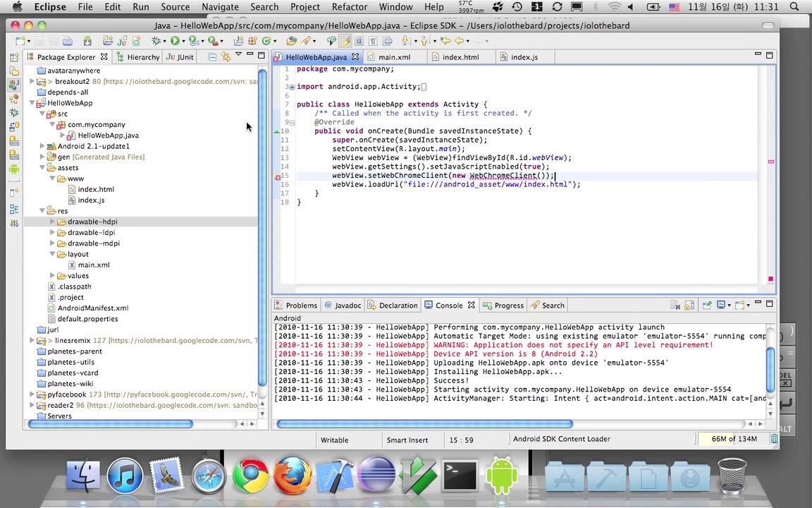The image size is (812, 508).
Task: Click the Previous Annotation arrow icon
Action: tap(424, 40)
